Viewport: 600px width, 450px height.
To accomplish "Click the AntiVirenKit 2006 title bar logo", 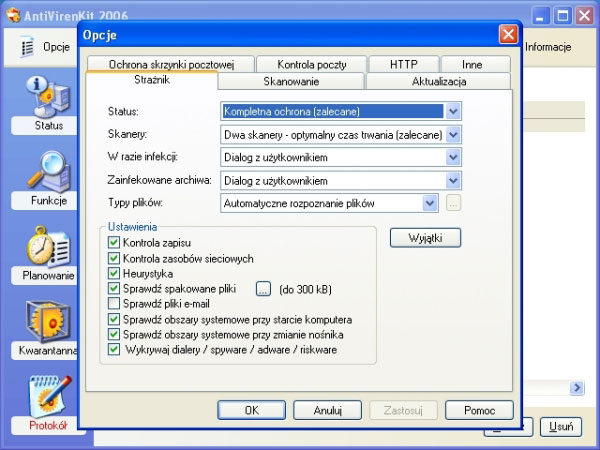I will click(x=13, y=15).
